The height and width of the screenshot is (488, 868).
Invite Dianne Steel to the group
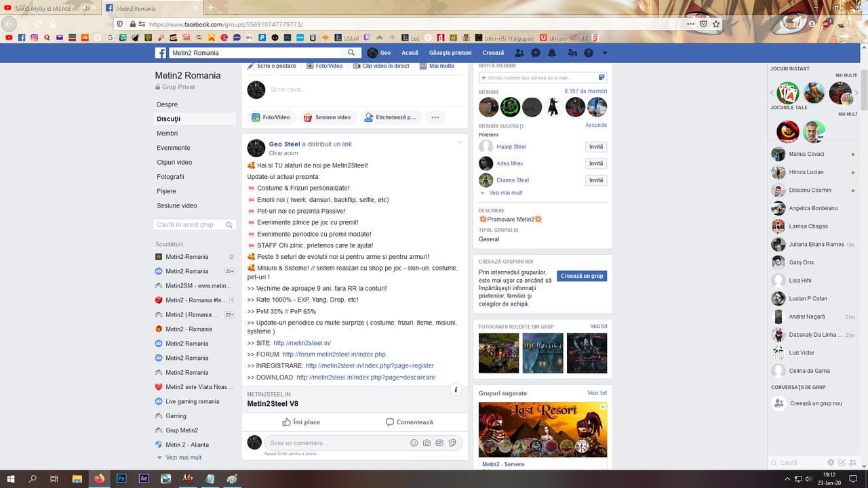(596, 180)
